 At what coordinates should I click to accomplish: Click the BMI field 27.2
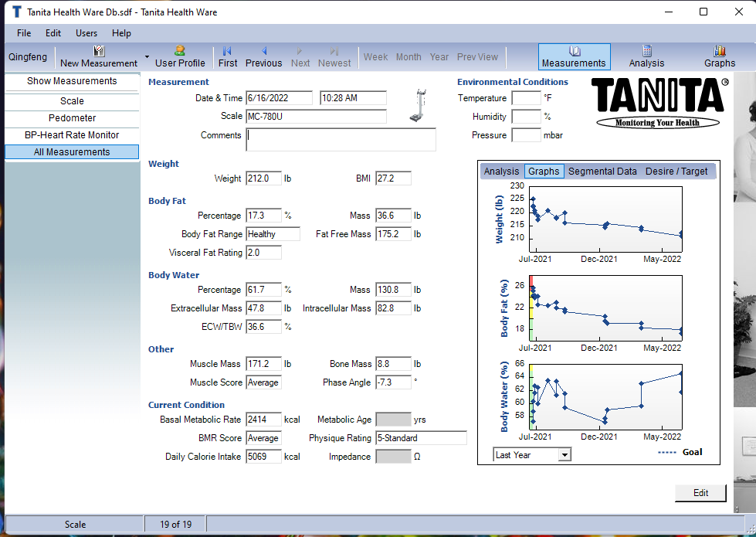(x=393, y=178)
